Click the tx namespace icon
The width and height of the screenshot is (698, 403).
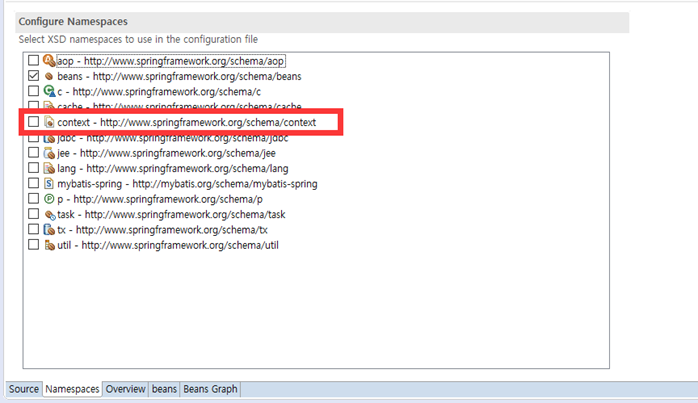tap(49, 230)
